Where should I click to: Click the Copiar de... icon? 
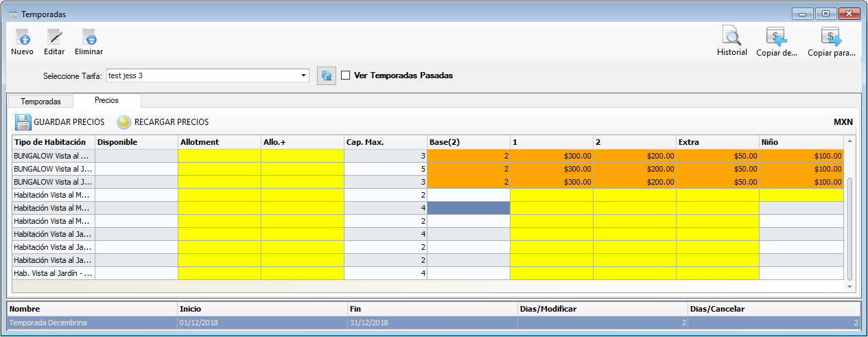click(776, 36)
